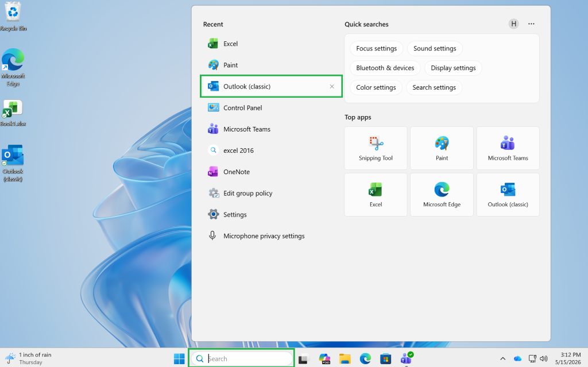
Task: Click the volume speaker tray icon
Action: click(x=543, y=359)
